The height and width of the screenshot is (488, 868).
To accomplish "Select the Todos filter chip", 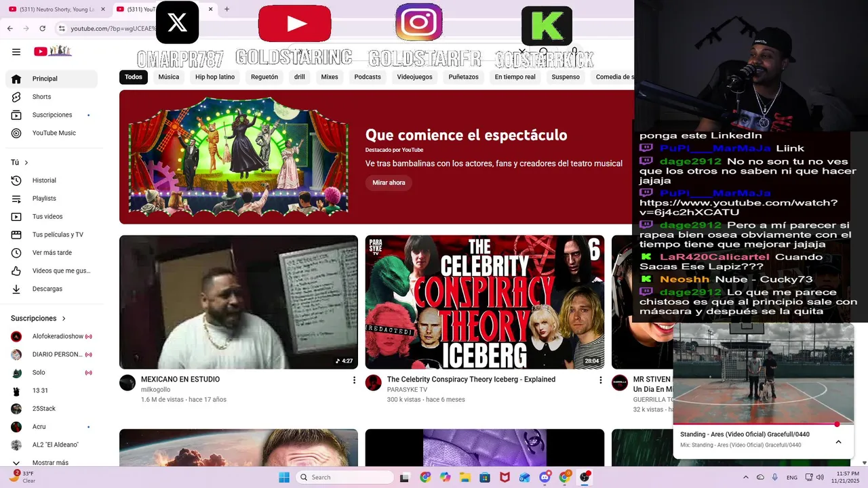I will pyautogui.click(x=134, y=77).
